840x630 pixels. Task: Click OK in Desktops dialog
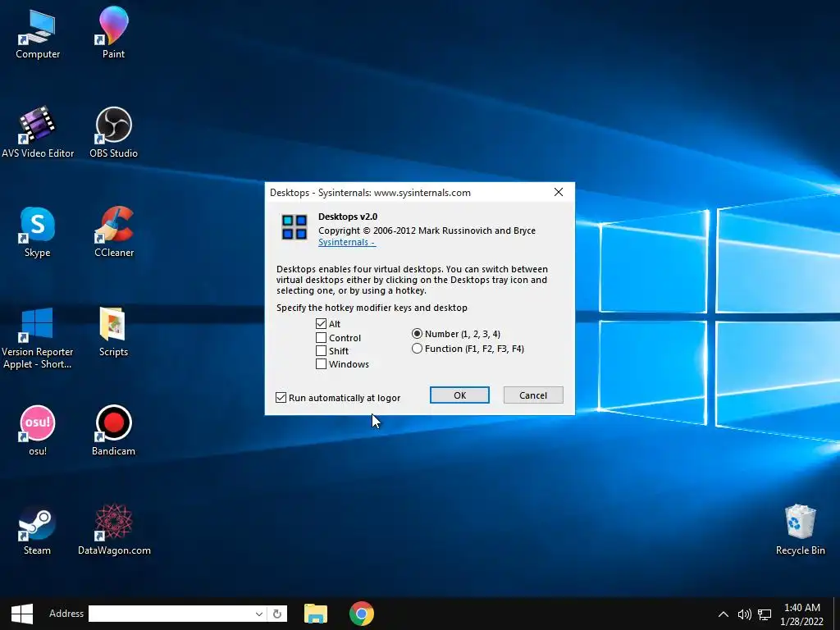click(459, 395)
